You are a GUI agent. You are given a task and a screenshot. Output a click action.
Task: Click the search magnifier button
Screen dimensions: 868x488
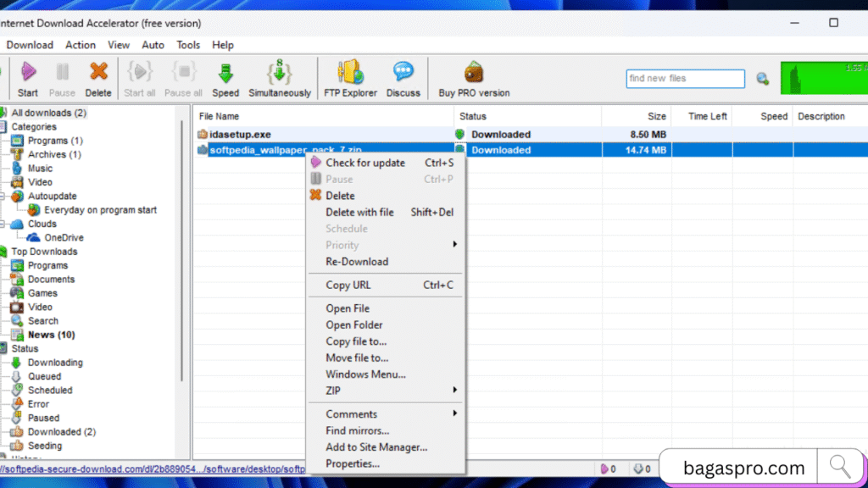point(761,77)
